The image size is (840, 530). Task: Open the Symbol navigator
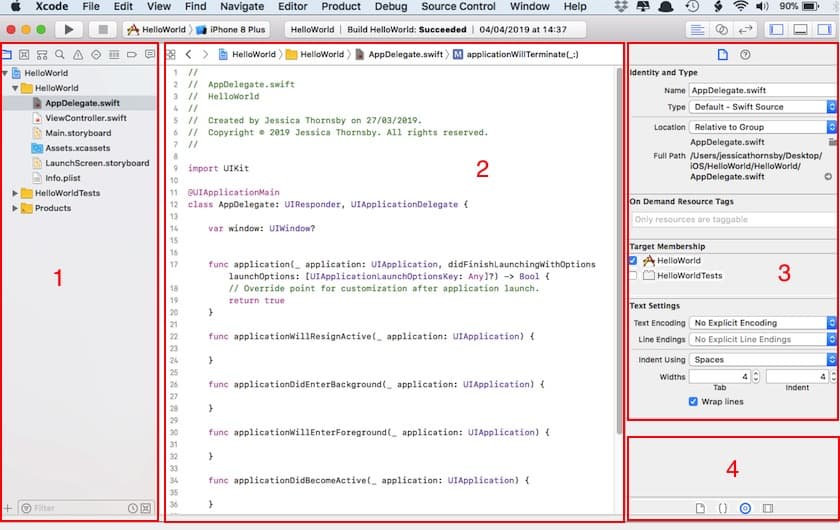click(42, 54)
